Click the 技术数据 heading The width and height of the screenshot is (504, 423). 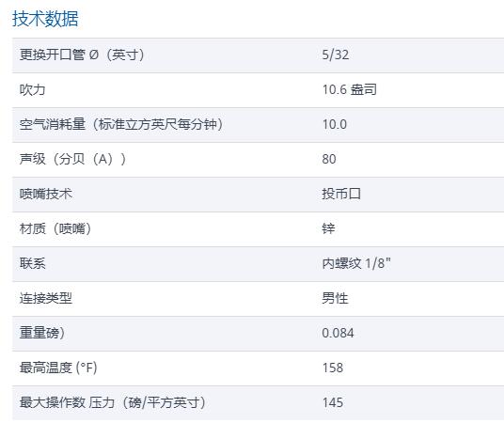[x=45, y=19]
